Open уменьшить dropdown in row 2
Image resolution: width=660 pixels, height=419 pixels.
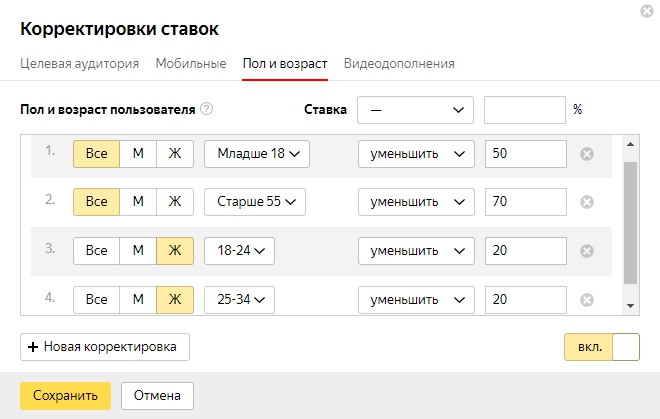click(416, 202)
